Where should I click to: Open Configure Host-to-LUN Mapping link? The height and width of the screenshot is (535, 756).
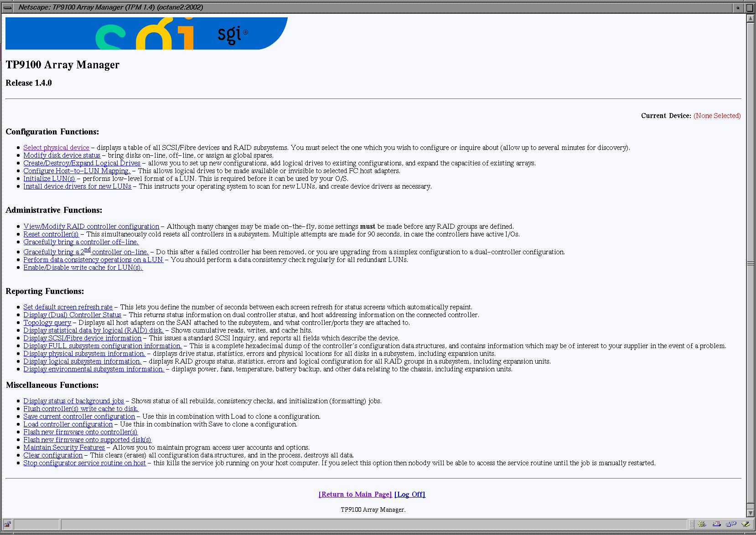pos(77,171)
